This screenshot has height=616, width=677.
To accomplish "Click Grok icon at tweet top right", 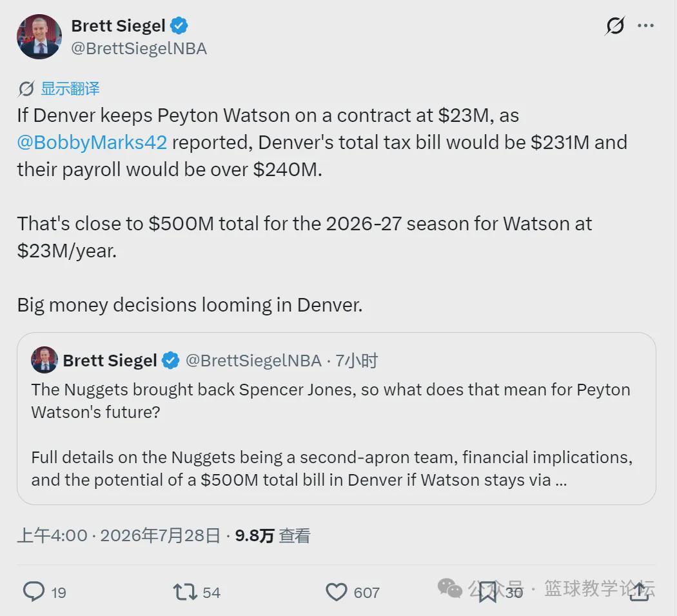I will [x=615, y=26].
